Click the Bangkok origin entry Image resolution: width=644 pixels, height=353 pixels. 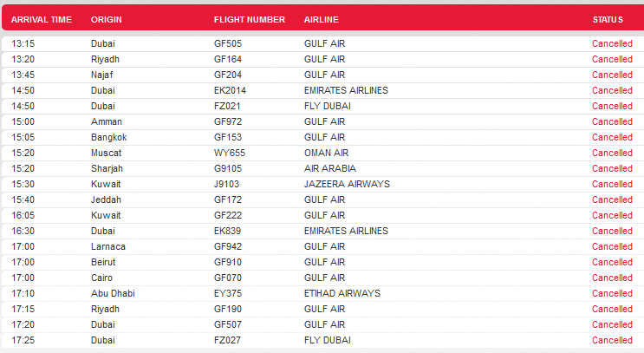click(109, 137)
